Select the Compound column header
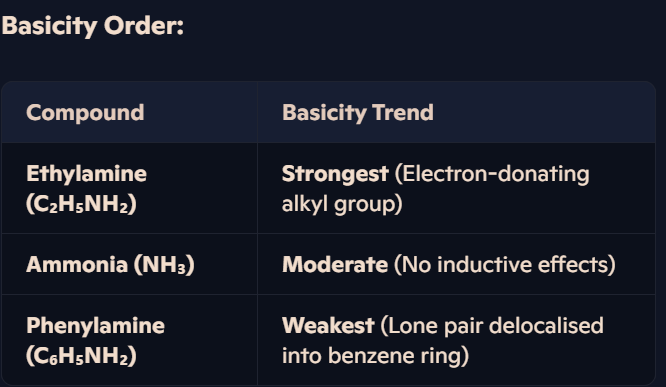Viewport: 666px width, 387px height. tap(85, 113)
